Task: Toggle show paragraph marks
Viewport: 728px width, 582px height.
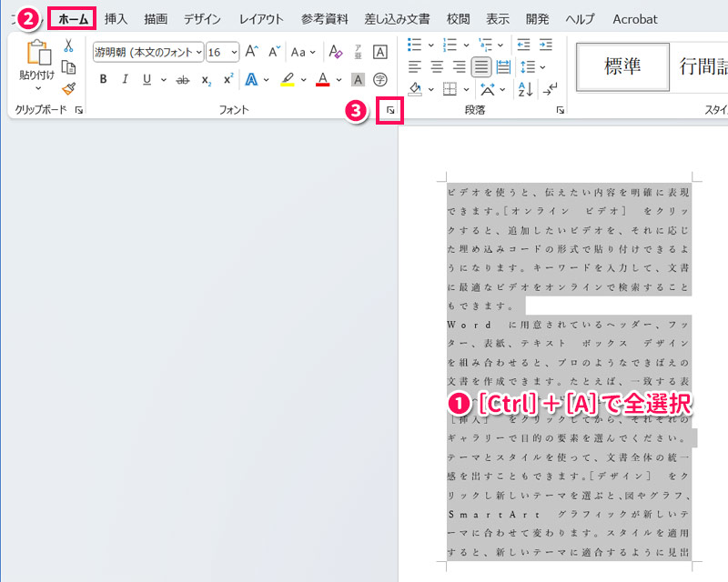Action: tap(551, 88)
